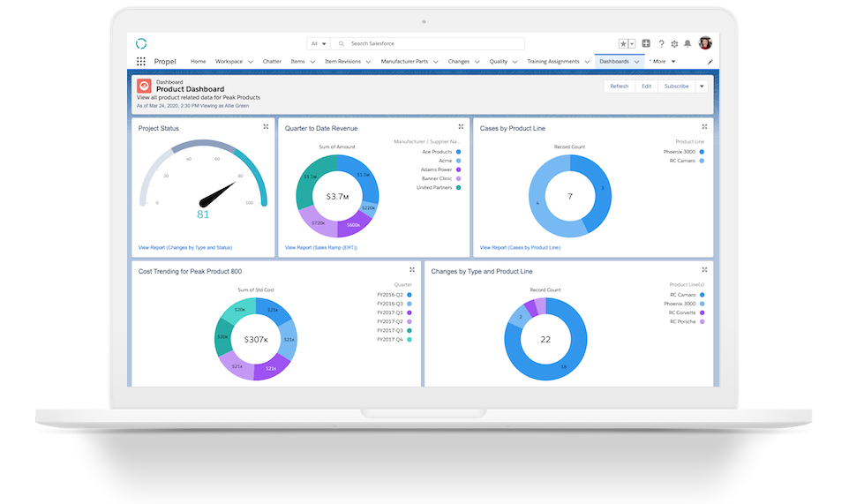Open View Report Cases by Product Line

[520, 247]
